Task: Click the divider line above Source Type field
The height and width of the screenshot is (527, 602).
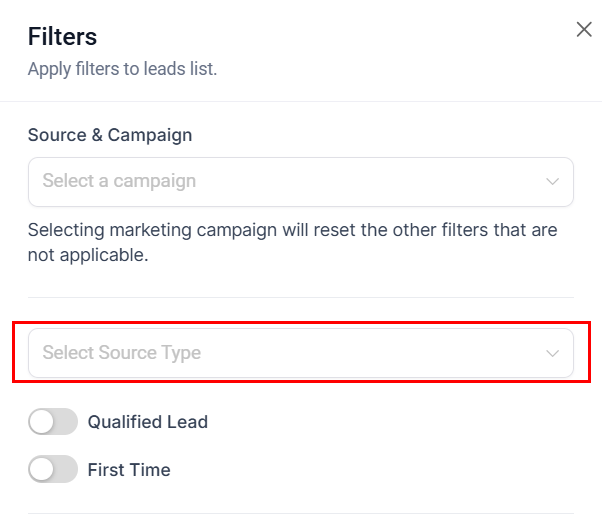Action: [300, 297]
